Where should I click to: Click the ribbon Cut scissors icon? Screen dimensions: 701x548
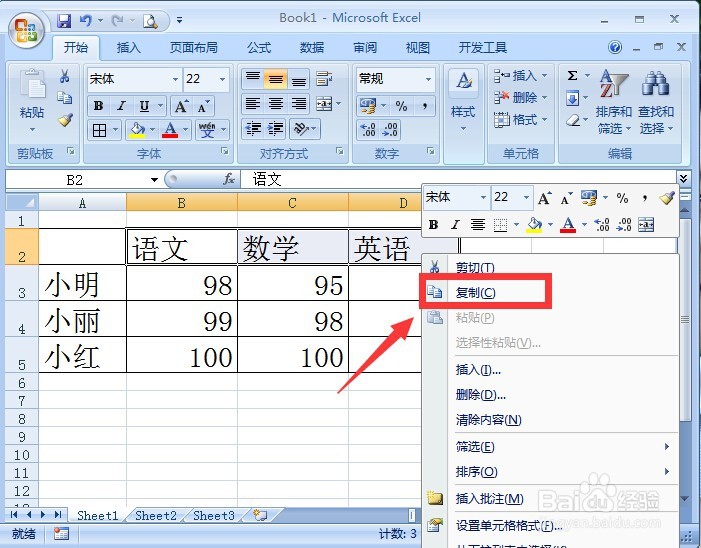point(64,77)
